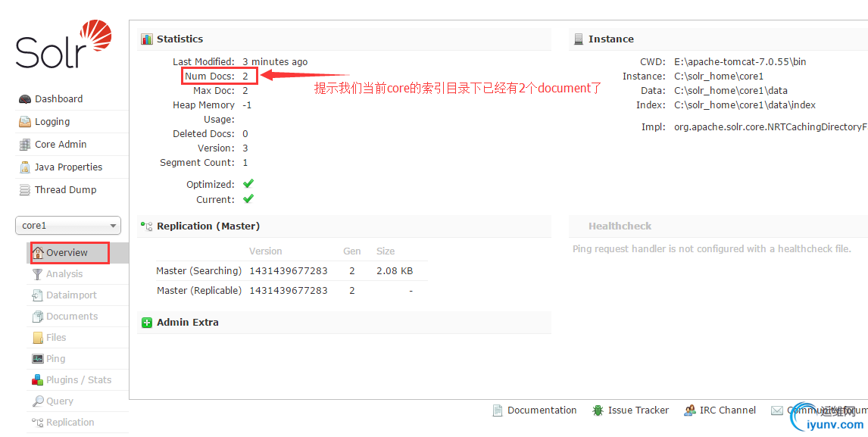Open the Query page
868x437 pixels.
(x=60, y=401)
